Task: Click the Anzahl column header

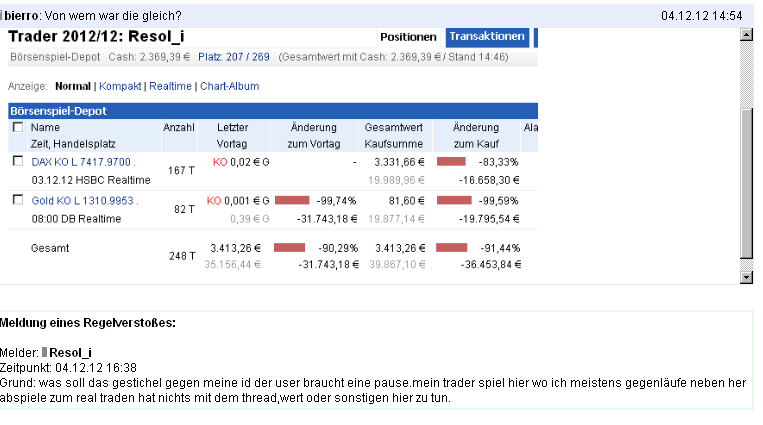Action: [x=179, y=128]
